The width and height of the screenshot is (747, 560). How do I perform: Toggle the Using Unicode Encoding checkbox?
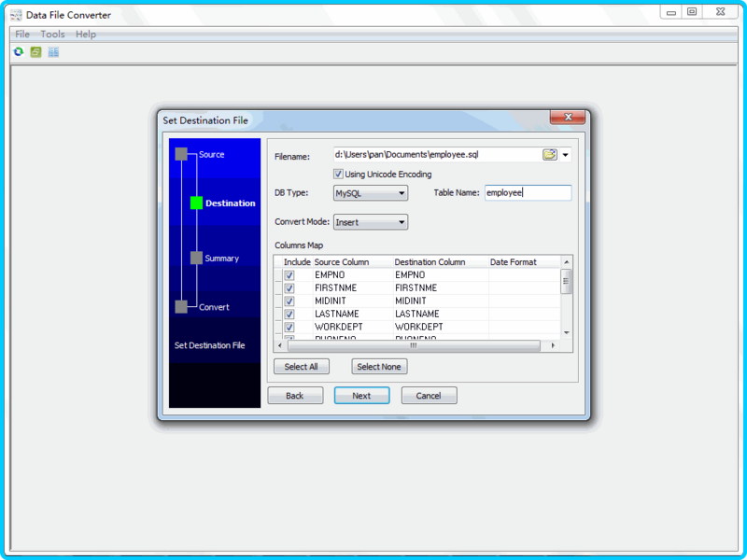(x=338, y=174)
